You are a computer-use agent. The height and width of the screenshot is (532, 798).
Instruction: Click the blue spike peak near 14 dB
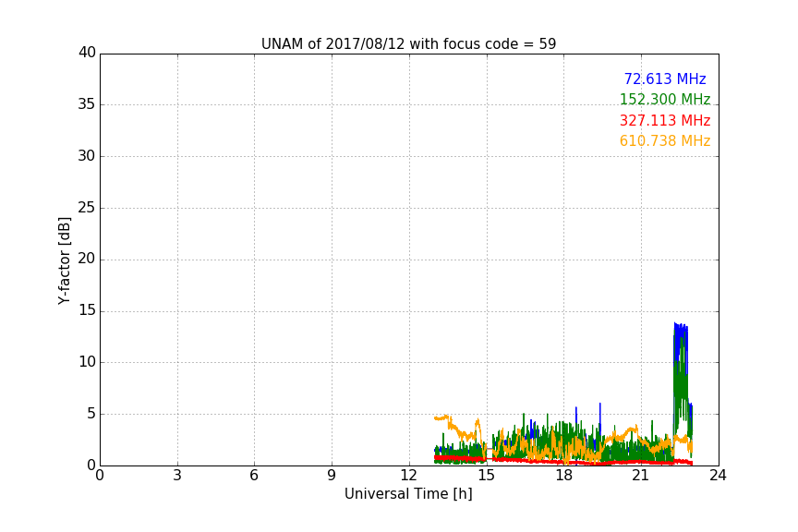pyautogui.click(x=675, y=323)
